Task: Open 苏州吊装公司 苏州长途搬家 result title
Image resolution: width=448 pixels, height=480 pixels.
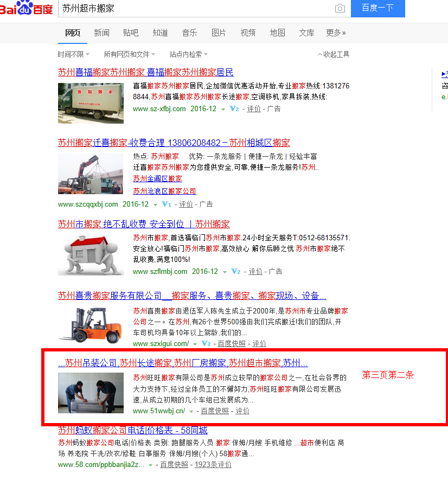Action: point(183,363)
